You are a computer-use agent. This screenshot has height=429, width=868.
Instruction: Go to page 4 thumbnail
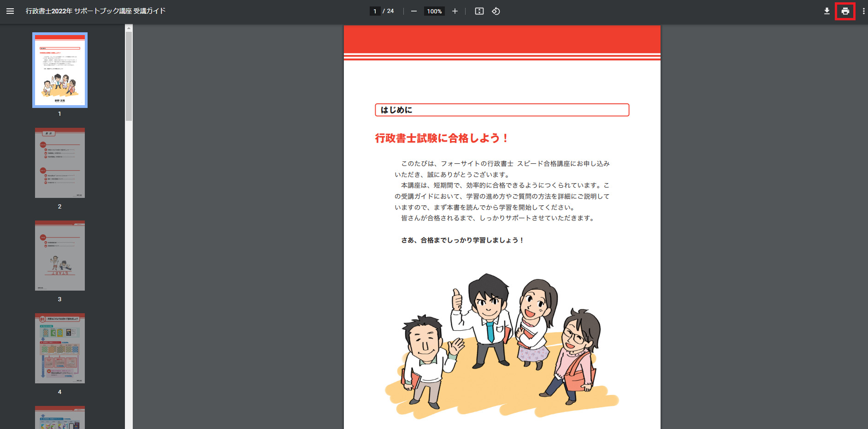point(60,348)
